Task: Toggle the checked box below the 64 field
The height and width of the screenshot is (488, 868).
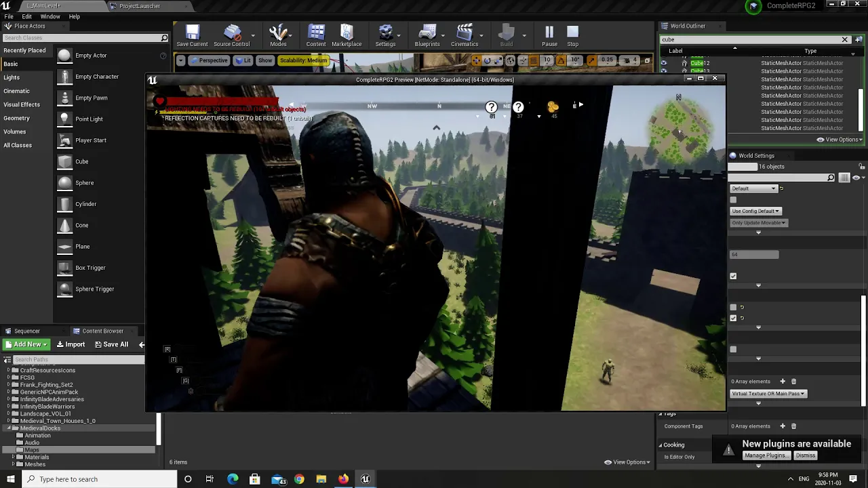Action: (733, 276)
